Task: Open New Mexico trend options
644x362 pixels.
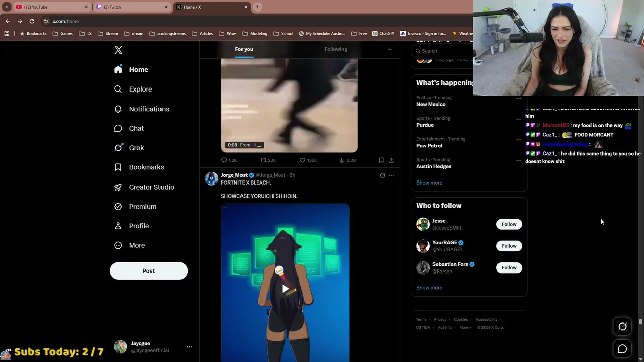Action: pos(519,99)
